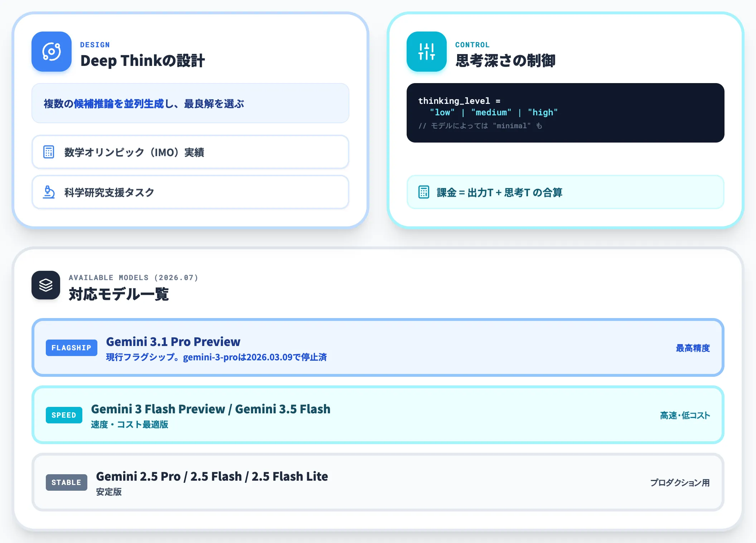The height and width of the screenshot is (543, 756).
Task: Click the プロダクション用 label
Action: 680,483
